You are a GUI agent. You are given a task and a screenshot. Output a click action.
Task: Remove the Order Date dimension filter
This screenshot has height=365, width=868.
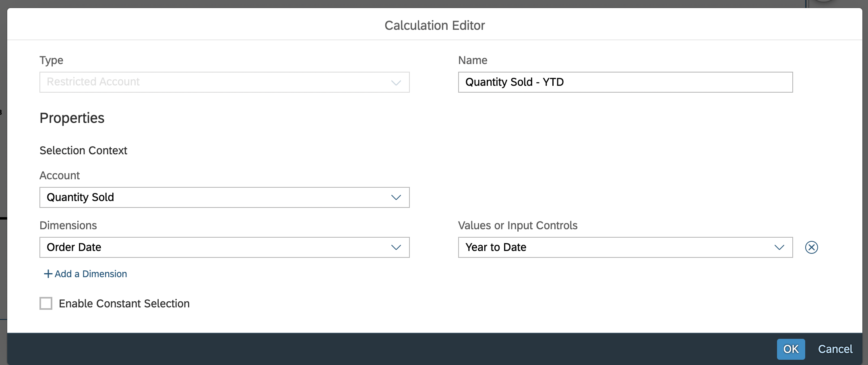pos(811,247)
